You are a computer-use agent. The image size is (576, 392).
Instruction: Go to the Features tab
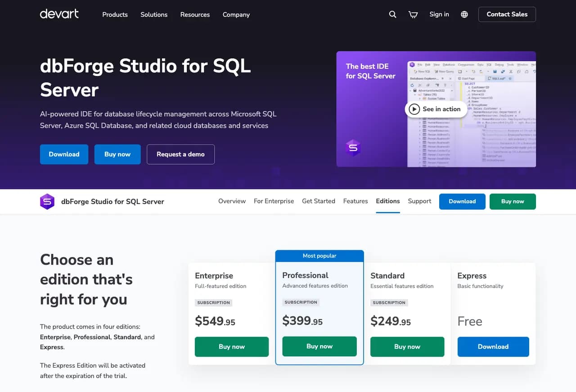[x=355, y=201]
